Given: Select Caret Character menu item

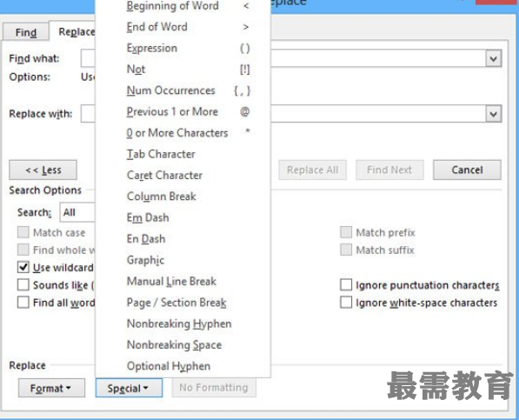Looking at the screenshot, I should 183,175.
